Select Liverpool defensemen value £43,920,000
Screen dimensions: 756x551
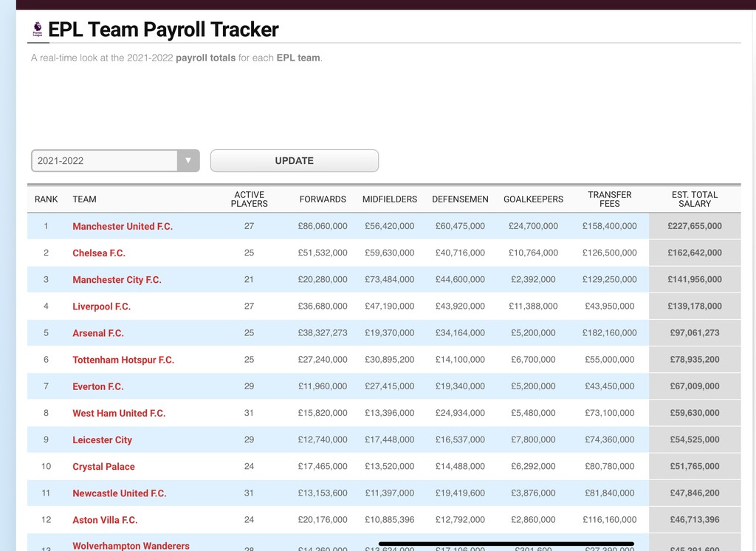coord(460,306)
